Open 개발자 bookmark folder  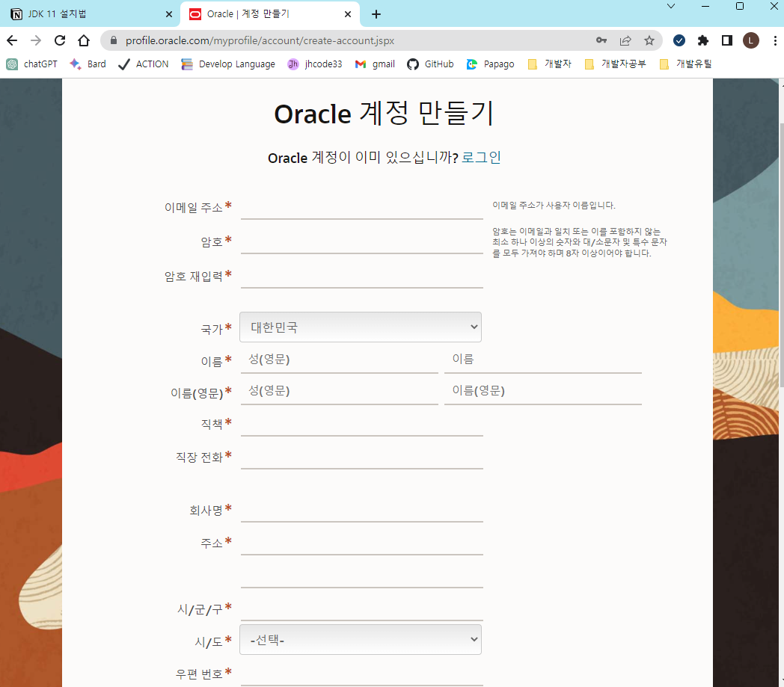550,64
